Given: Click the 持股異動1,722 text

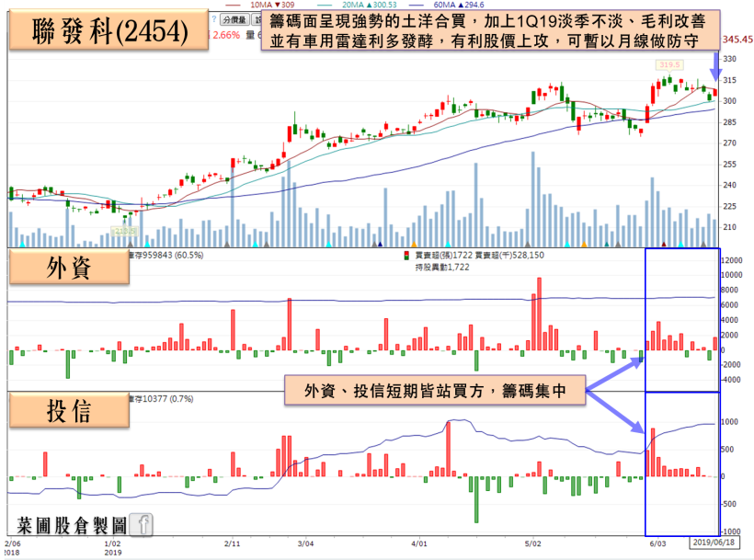Looking at the screenshot, I should click(x=442, y=268).
